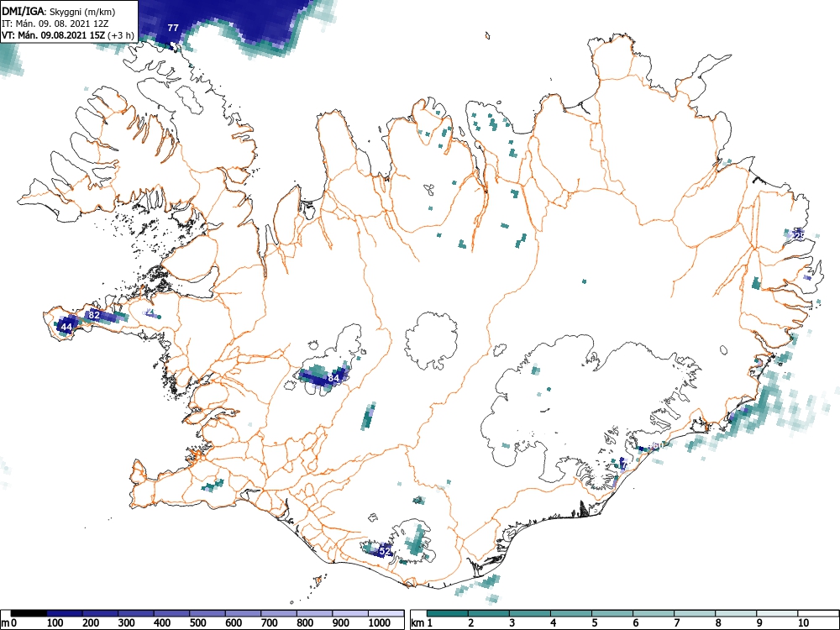
Task: Click the dark teal 1 km legend swatch
Action: coord(448,613)
